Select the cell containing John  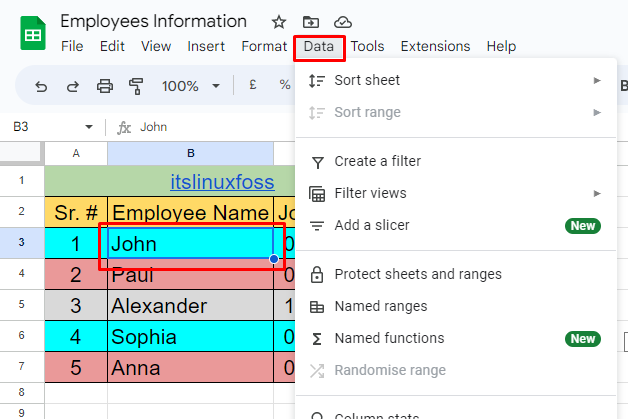tap(191, 244)
